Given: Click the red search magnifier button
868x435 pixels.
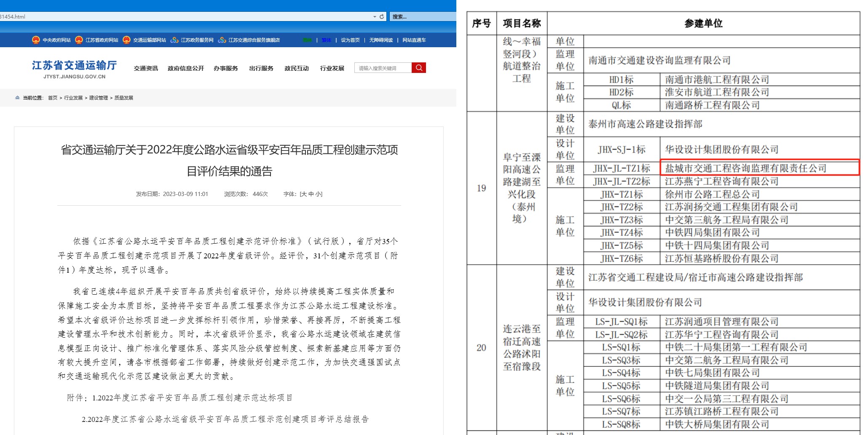Looking at the screenshot, I should [x=418, y=68].
